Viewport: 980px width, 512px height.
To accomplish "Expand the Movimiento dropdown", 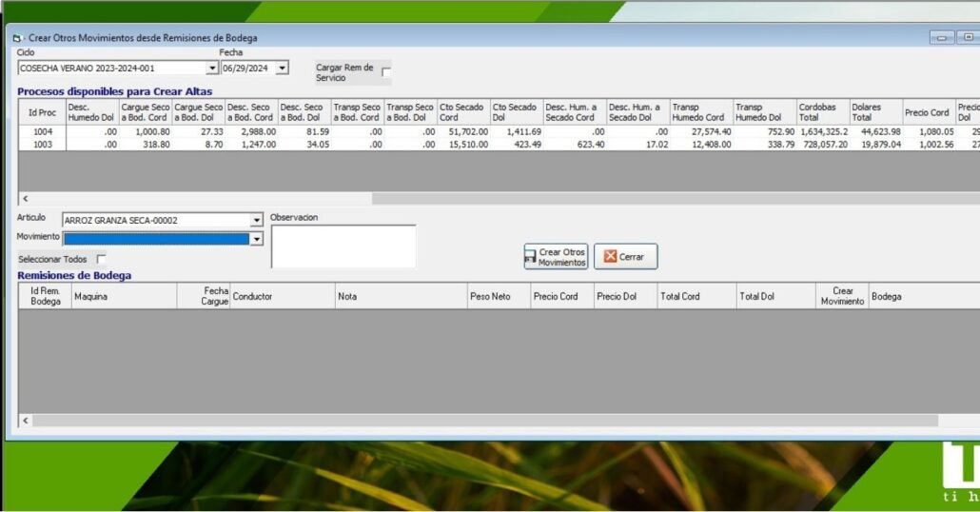I will tap(256, 239).
